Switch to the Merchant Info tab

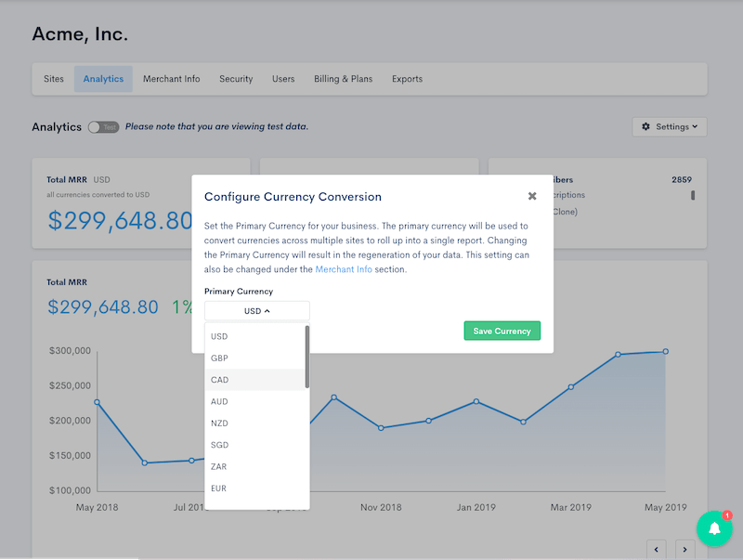171,79
